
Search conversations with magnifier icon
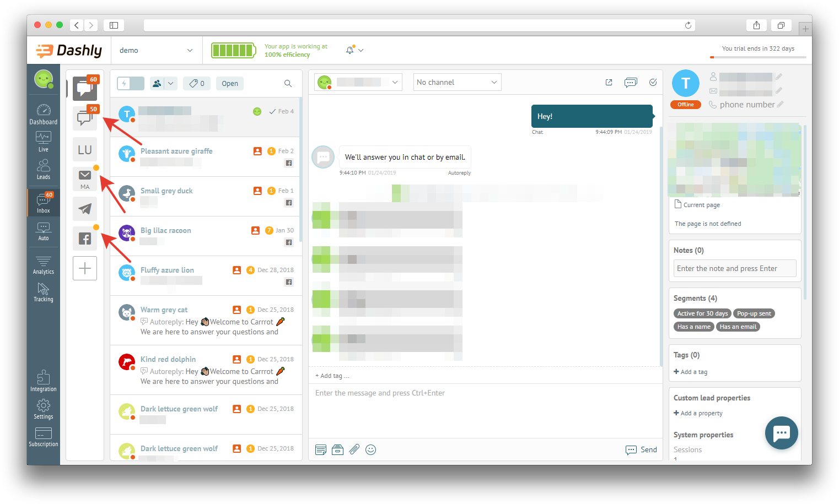288,84
